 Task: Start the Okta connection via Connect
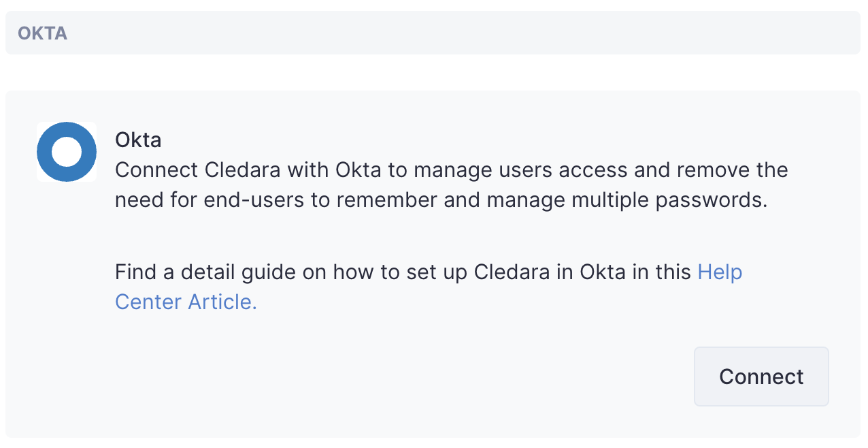coord(761,377)
